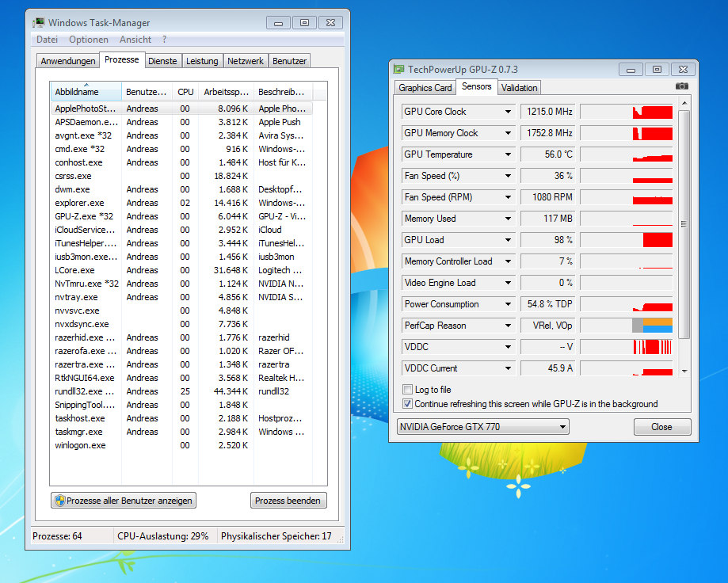Image resolution: width=728 pixels, height=583 pixels.
Task: Click the Task-Manager title bar icon
Action: click(39, 22)
